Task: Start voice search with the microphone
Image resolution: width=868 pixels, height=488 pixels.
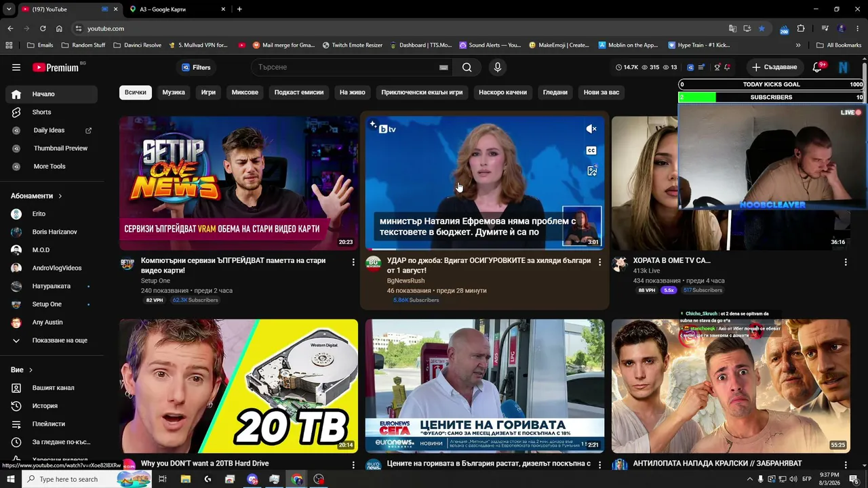Action: (498, 67)
